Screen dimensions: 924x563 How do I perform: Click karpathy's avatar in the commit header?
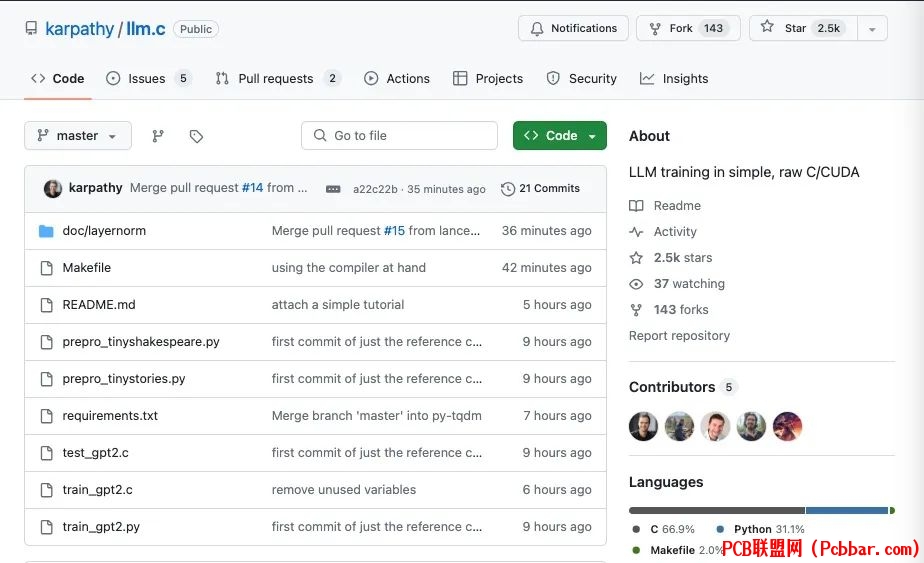pyautogui.click(x=53, y=189)
